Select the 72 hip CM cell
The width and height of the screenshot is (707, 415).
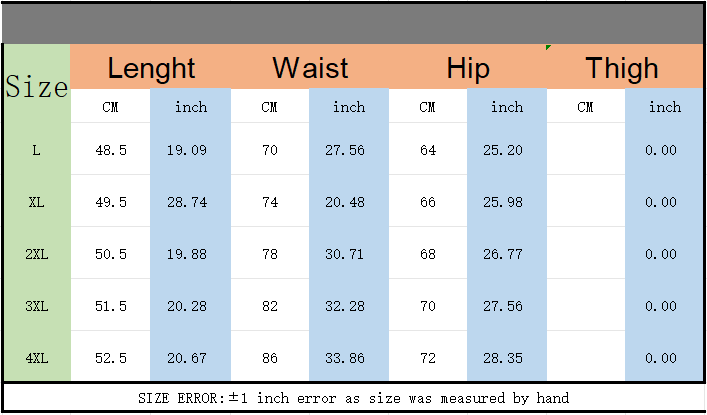click(x=428, y=358)
